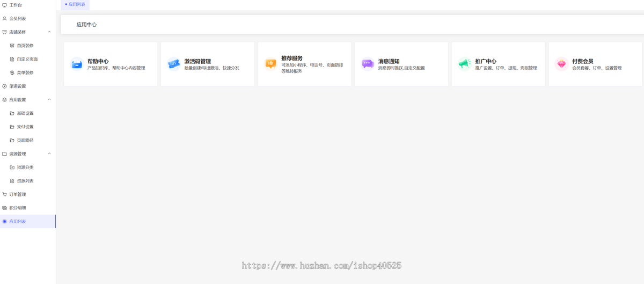Collapse the 应用设置 menu chevron
This screenshot has height=284, width=644.
click(50, 100)
